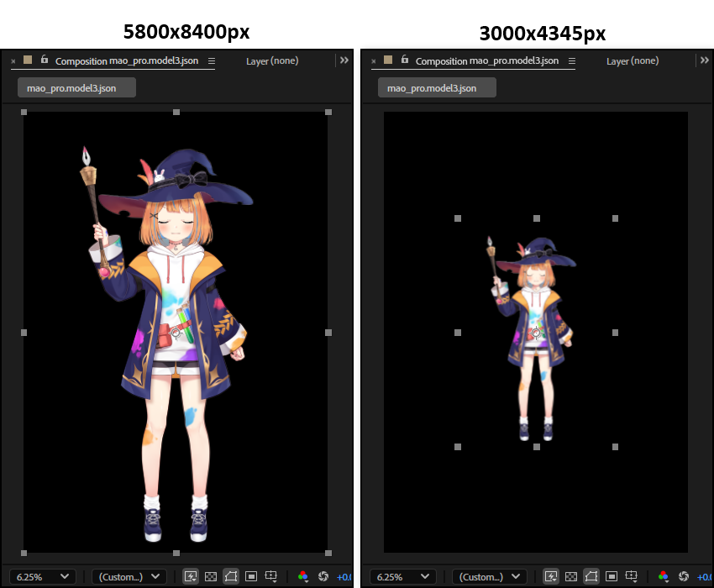Enable Region of Interest in right composition panel
This screenshot has height=588, width=714.
(x=611, y=576)
